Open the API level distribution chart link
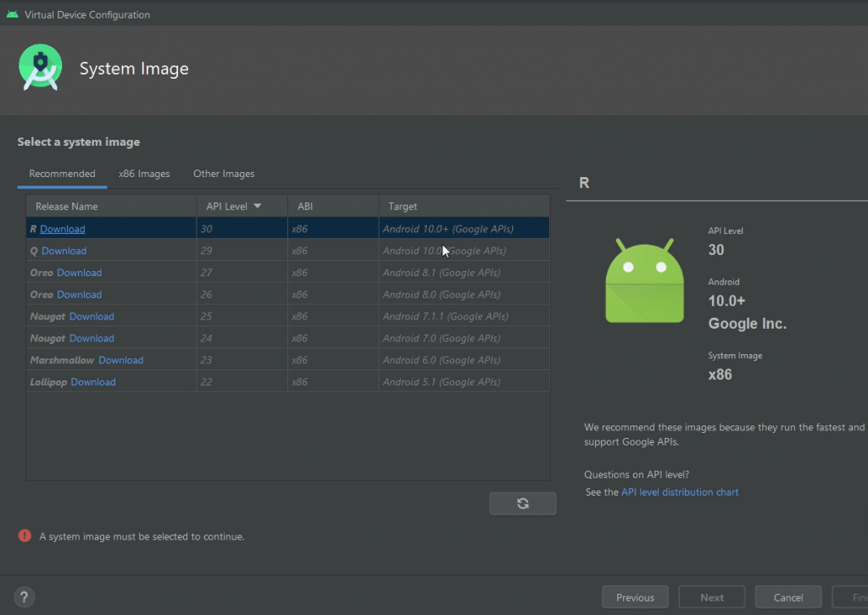Screen dimensions: 868x615 (680, 492)
